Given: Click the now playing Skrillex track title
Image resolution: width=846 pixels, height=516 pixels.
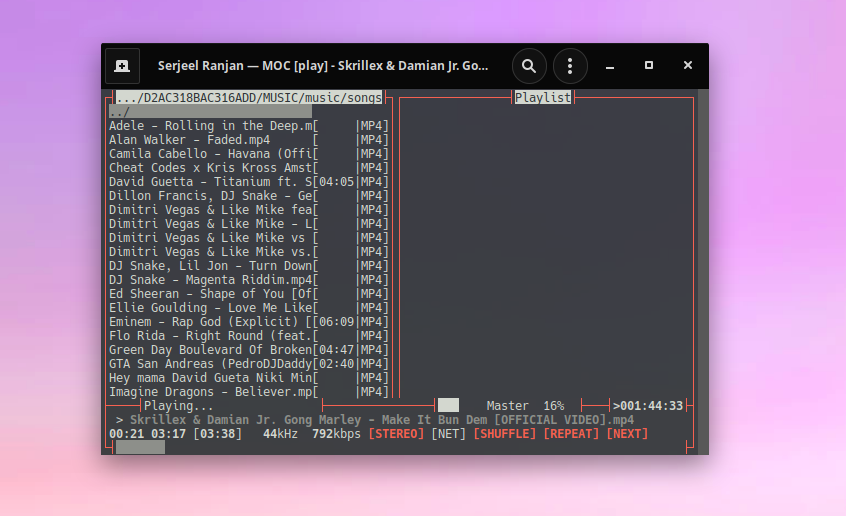Looking at the screenshot, I should point(382,420).
